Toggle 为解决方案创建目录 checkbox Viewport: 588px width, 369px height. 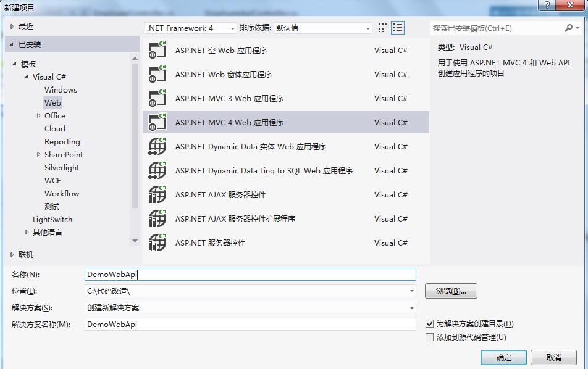(429, 324)
